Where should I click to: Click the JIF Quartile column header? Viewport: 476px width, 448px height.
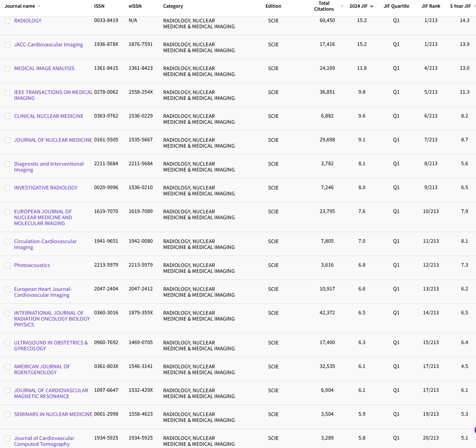396,6
